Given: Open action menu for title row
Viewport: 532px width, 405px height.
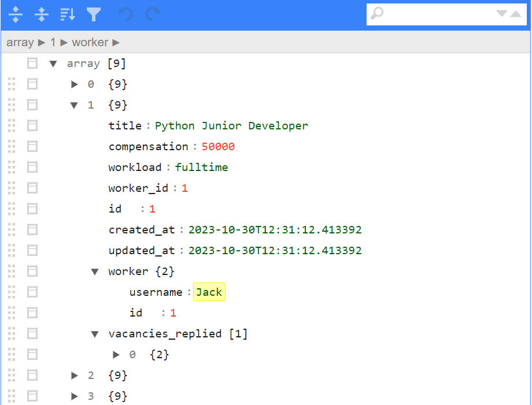Looking at the screenshot, I should (x=32, y=126).
